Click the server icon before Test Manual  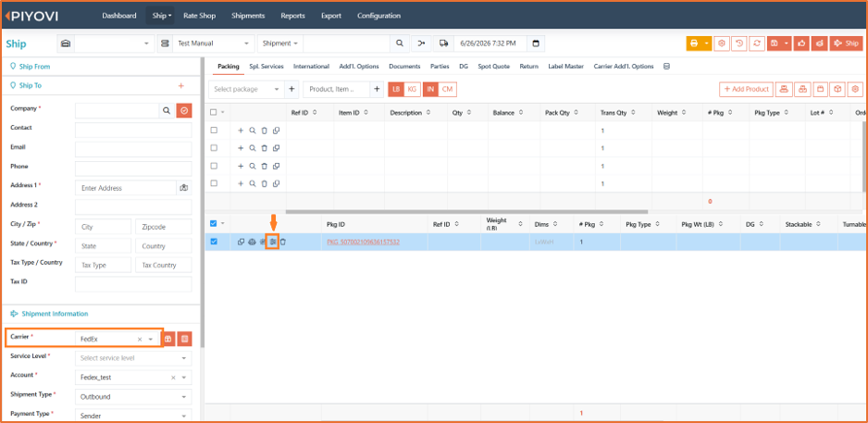pos(165,44)
